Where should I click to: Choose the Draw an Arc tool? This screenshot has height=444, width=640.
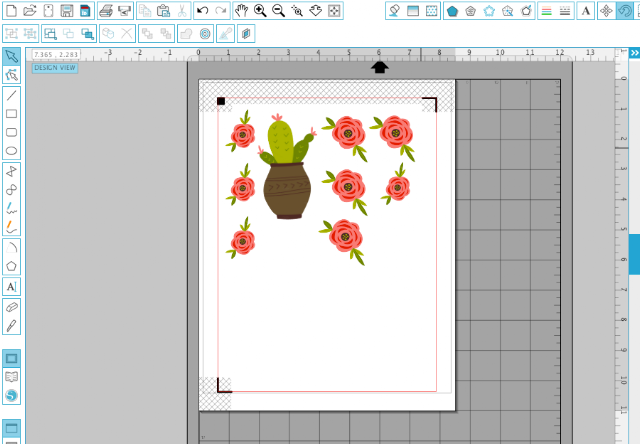[11, 247]
